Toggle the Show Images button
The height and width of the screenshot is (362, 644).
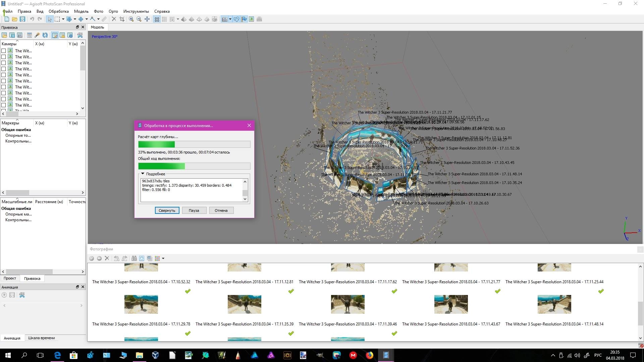[252, 19]
